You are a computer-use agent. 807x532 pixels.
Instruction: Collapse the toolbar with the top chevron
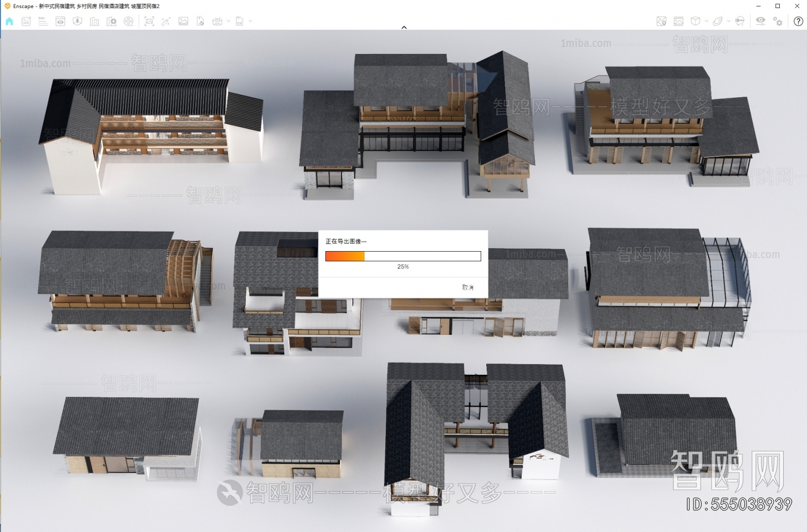(x=403, y=27)
